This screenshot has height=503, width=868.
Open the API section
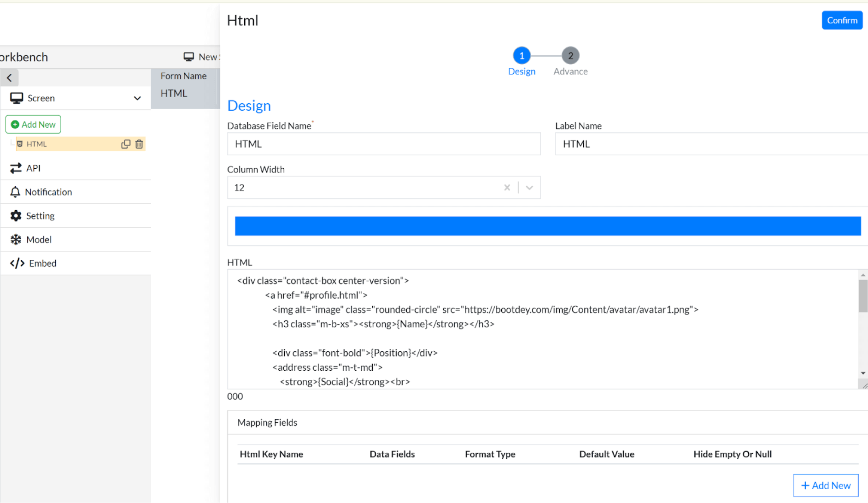tap(33, 168)
